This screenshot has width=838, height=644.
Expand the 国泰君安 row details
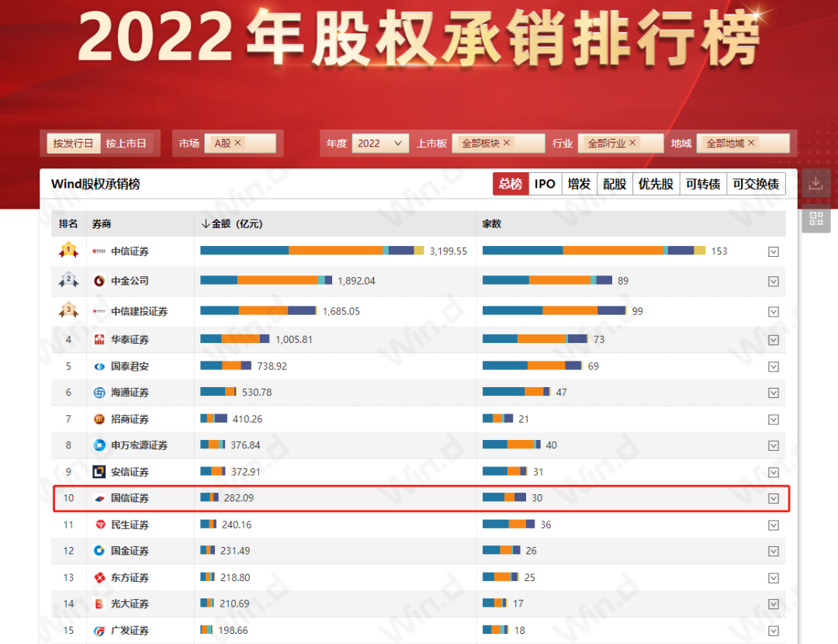(774, 367)
